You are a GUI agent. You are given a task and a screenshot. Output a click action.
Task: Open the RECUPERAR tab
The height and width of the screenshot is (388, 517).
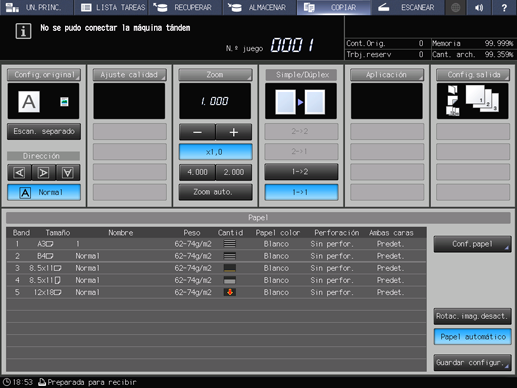[x=185, y=7]
